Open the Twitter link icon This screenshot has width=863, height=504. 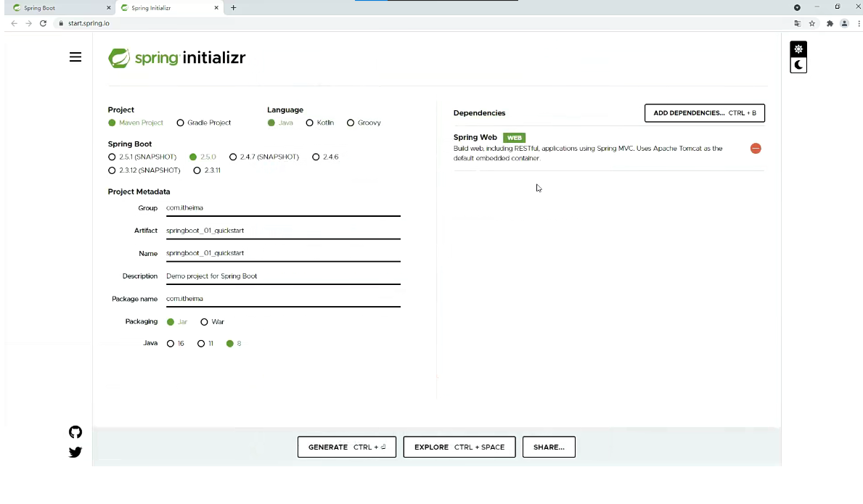(x=75, y=452)
